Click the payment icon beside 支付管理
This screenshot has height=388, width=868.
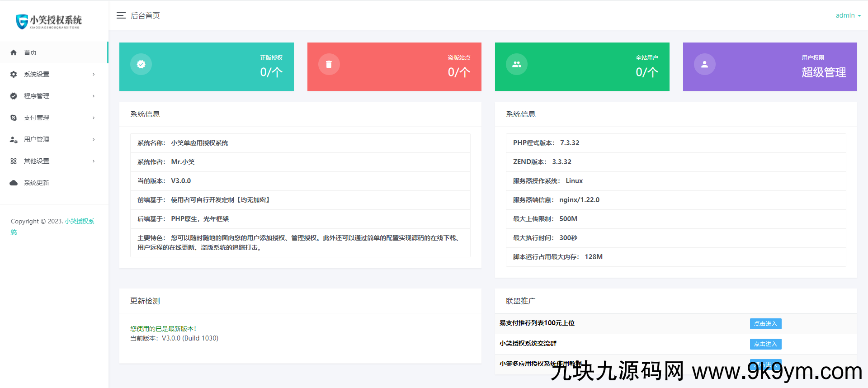[14, 118]
